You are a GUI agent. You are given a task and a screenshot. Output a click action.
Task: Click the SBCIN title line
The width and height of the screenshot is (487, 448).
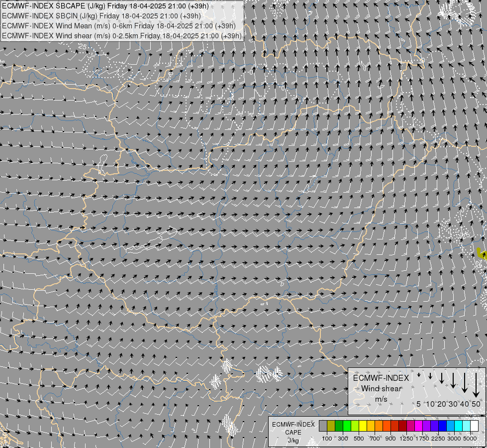[x=101, y=16]
